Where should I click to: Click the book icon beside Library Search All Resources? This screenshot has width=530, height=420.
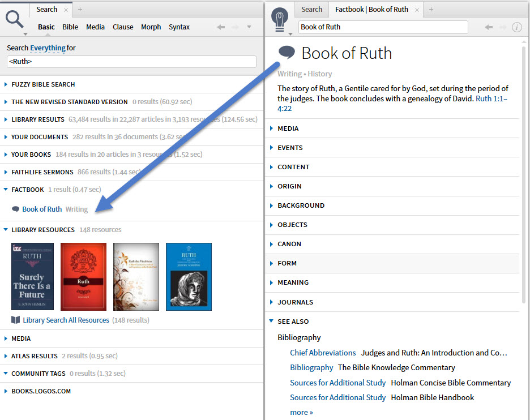[x=15, y=320]
